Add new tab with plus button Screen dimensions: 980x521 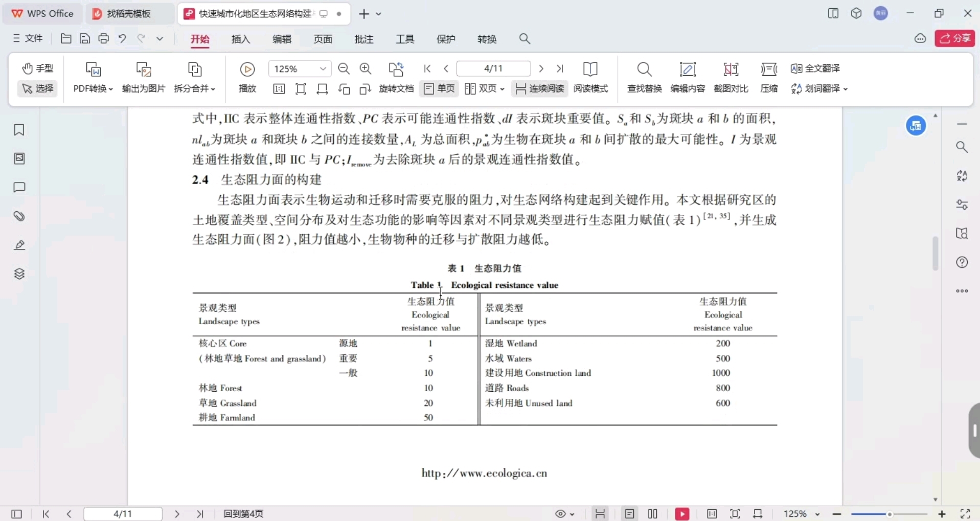(364, 14)
